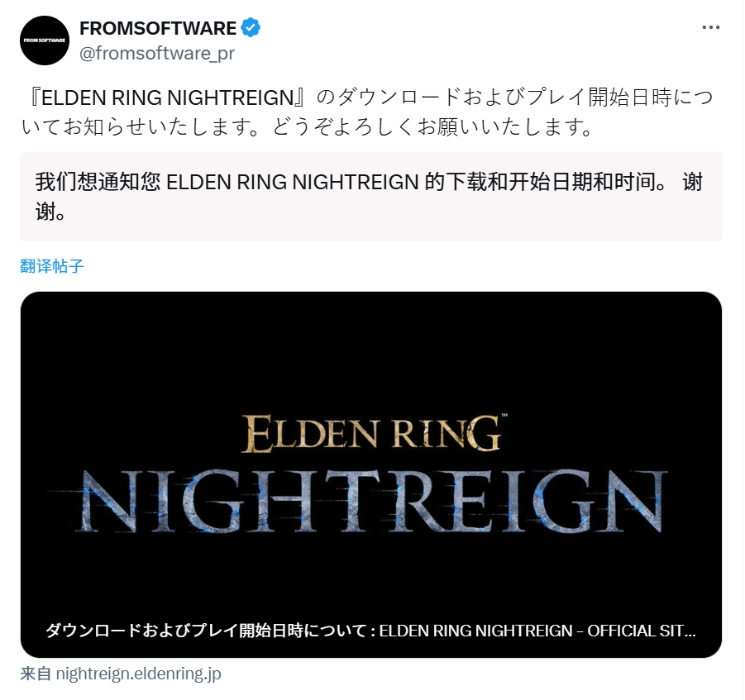Click ELDEN RING NIGHTREIGN in the Chinese translation
This screenshot has width=745, height=700.
coord(292,183)
